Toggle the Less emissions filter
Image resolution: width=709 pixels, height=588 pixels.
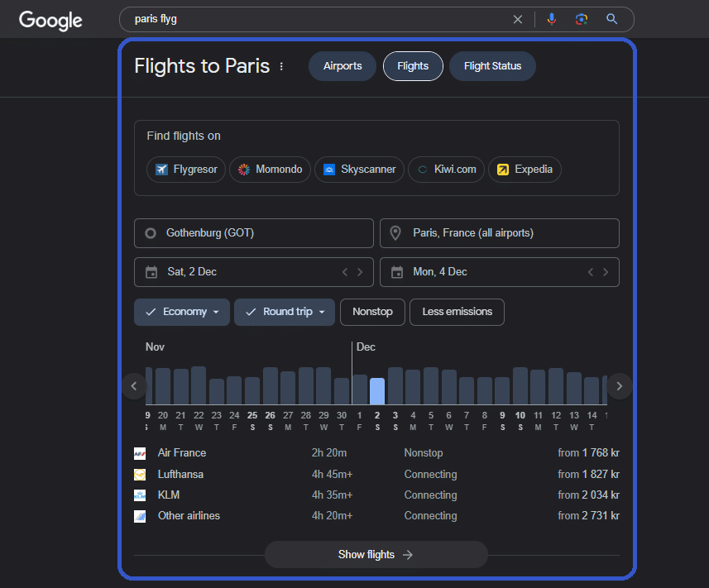457,312
